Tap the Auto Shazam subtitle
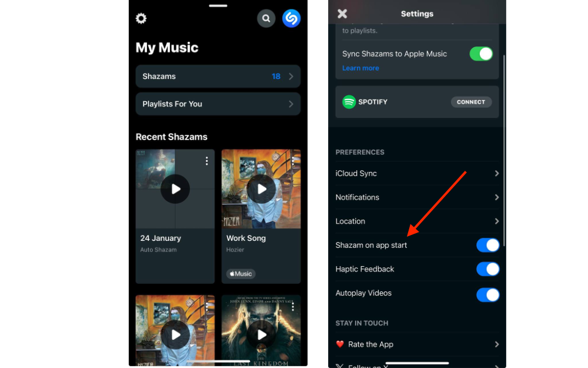 [158, 250]
